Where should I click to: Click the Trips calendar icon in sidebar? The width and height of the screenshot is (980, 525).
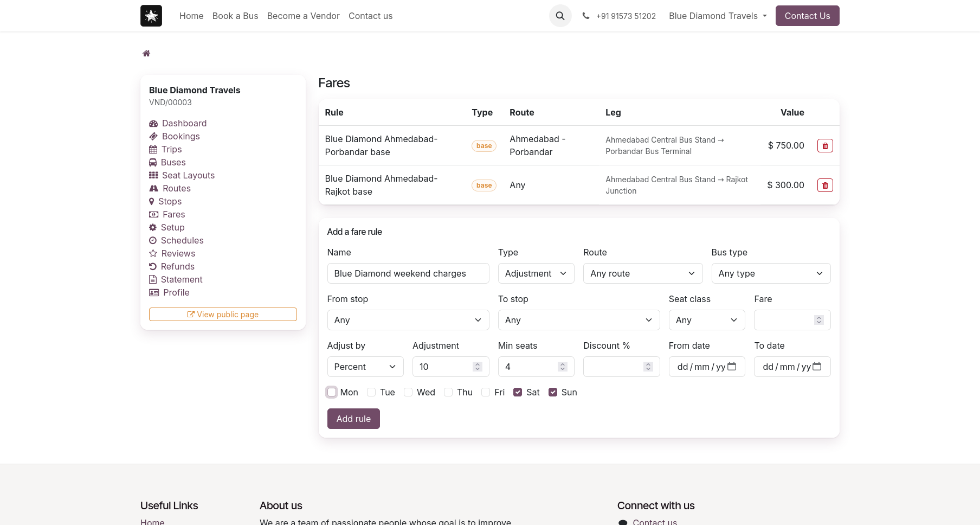(x=153, y=149)
